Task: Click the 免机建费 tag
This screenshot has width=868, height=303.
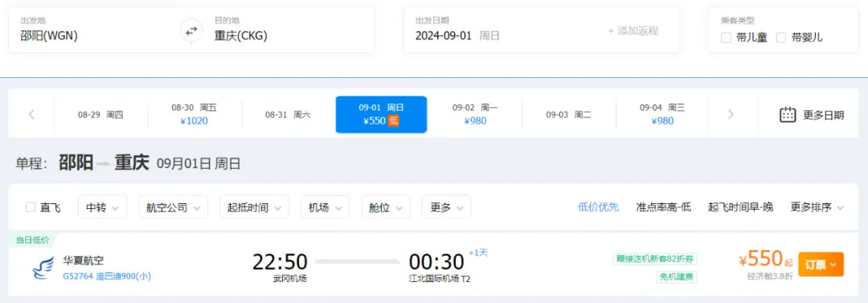Action: (677, 277)
